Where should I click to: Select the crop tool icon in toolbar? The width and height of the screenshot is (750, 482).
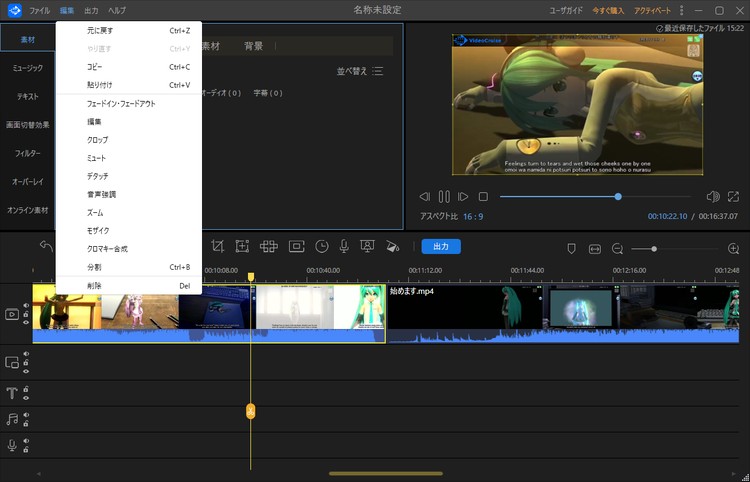218,246
